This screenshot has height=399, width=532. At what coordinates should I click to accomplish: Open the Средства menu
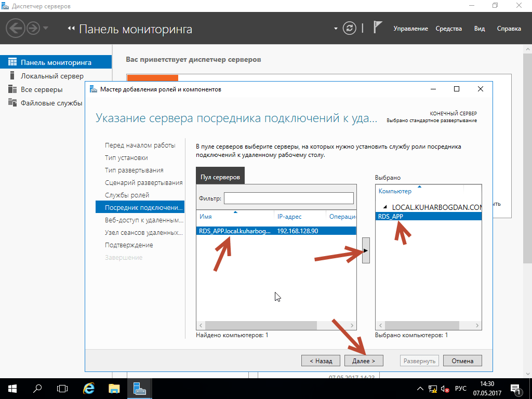pos(448,29)
